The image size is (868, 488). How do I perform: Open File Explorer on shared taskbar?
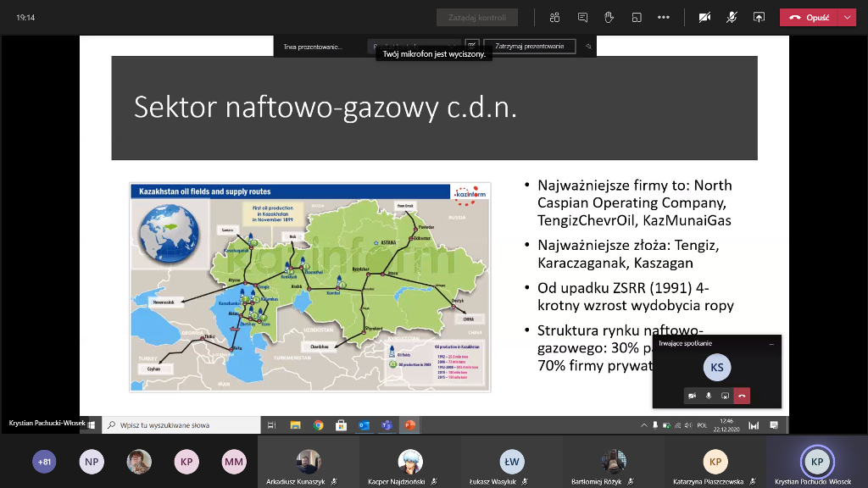[x=295, y=425]
